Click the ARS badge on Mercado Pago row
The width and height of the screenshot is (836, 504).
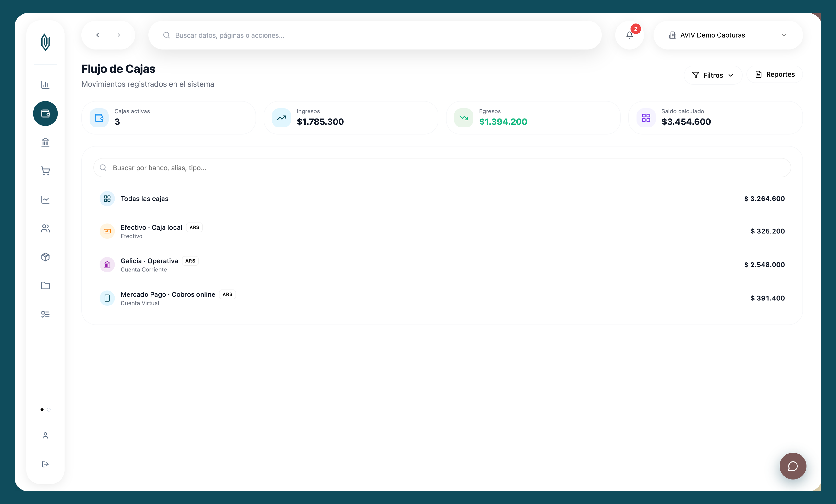click(228, 294)
